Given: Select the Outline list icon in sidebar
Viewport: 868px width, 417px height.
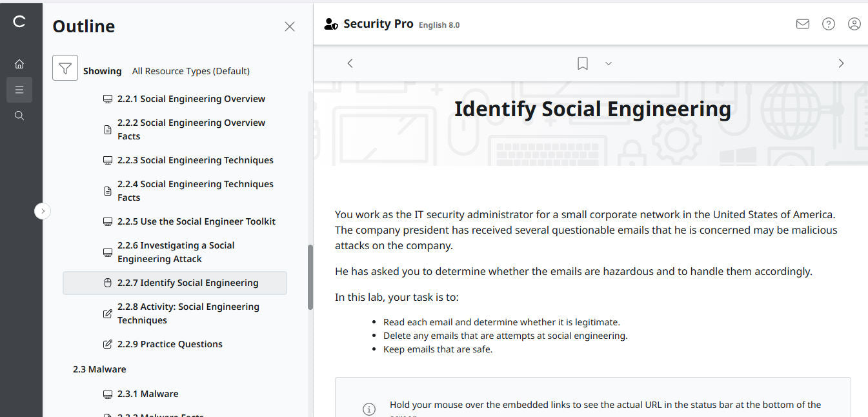Looking at the screenshot, I should [19, 89].
